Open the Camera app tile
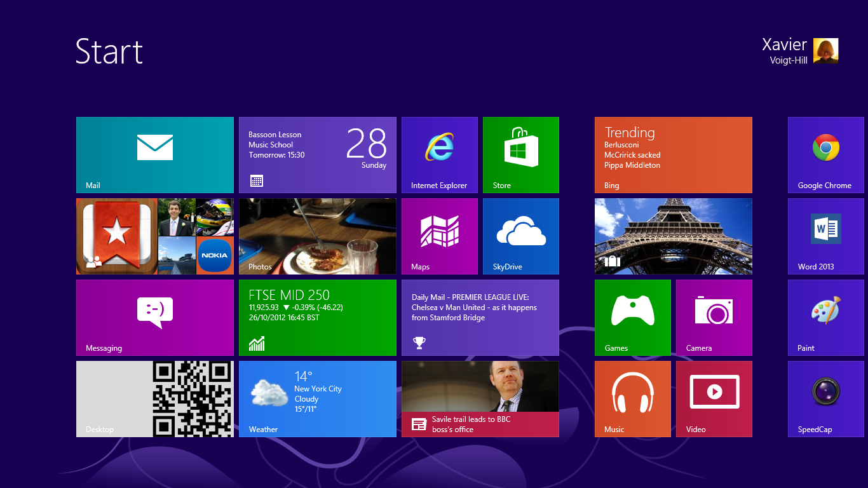The height and width of the screenshot is (488, 868). [714, 317]
